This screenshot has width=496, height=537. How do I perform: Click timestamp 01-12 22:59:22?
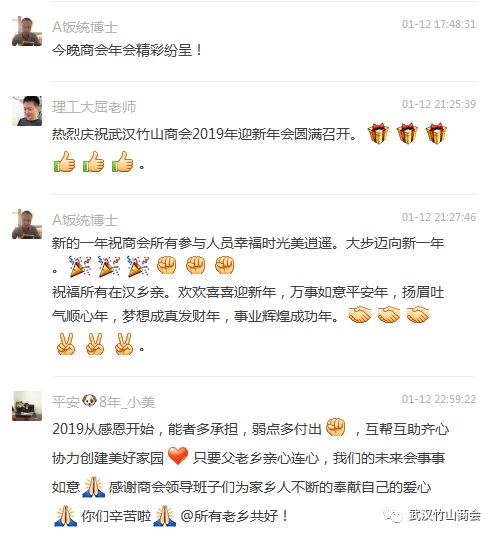click(439, 399)
